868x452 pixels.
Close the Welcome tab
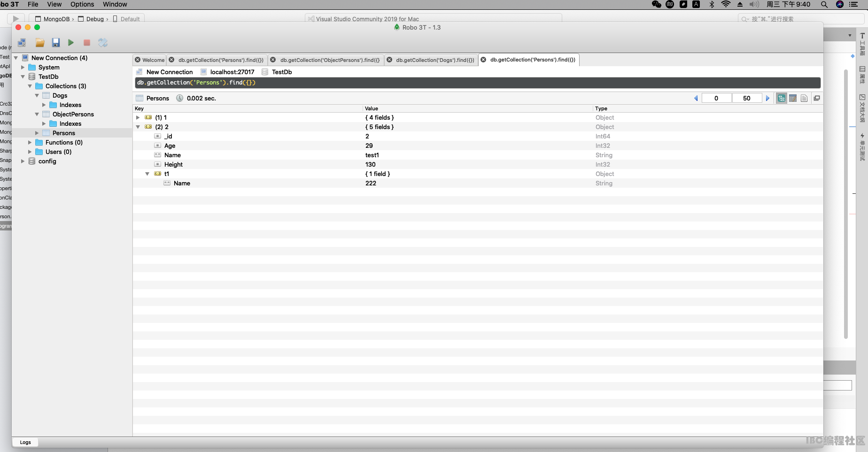pos(138,60)
